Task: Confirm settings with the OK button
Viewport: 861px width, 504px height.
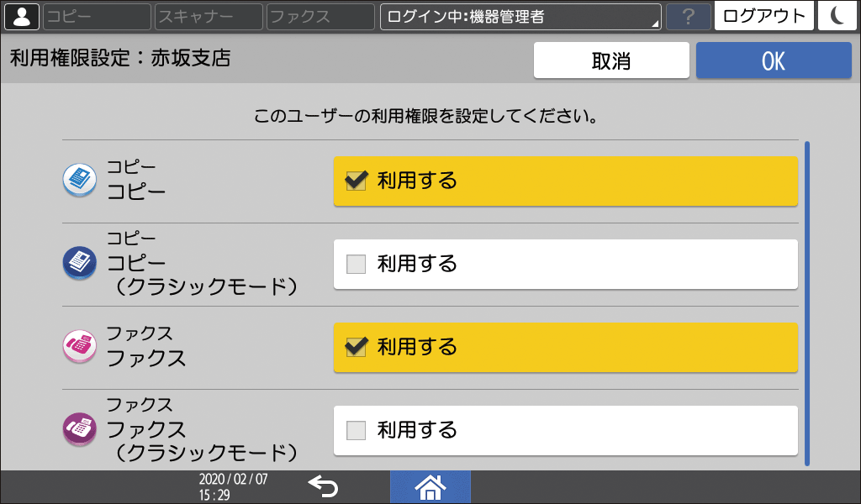Action: (x=773, y=60)
